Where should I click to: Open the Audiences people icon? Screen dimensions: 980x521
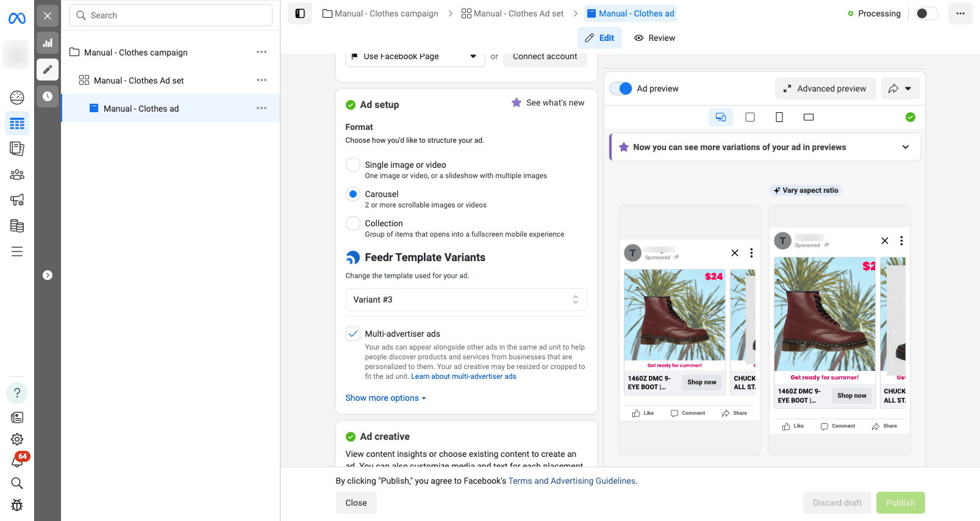[17, 174]
